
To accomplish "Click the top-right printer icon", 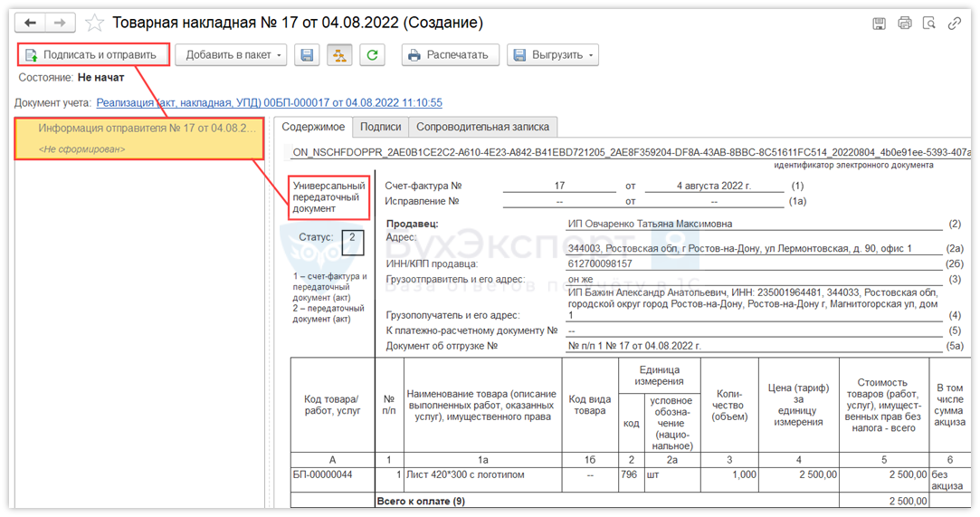I will point(904,24).
